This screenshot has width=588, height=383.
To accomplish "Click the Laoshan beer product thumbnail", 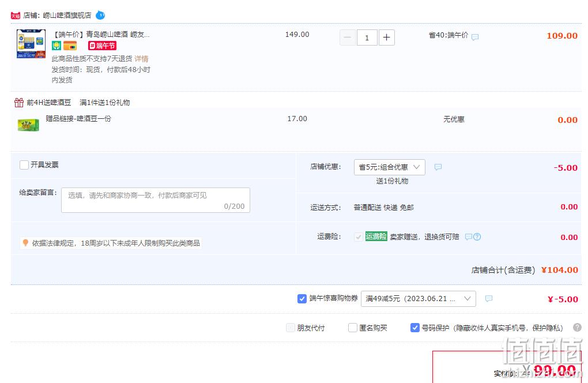I will pyautogui.click(x=31, y=44).
